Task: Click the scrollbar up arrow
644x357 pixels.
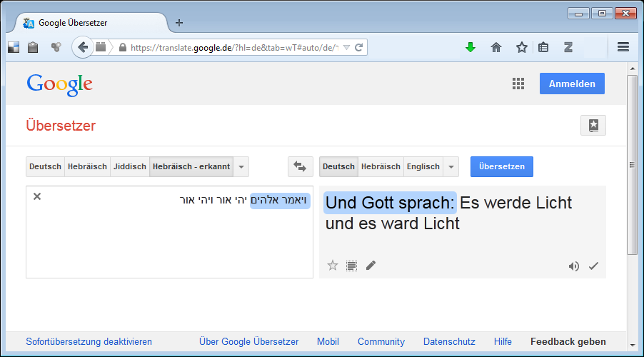Action: click(633, 69)
